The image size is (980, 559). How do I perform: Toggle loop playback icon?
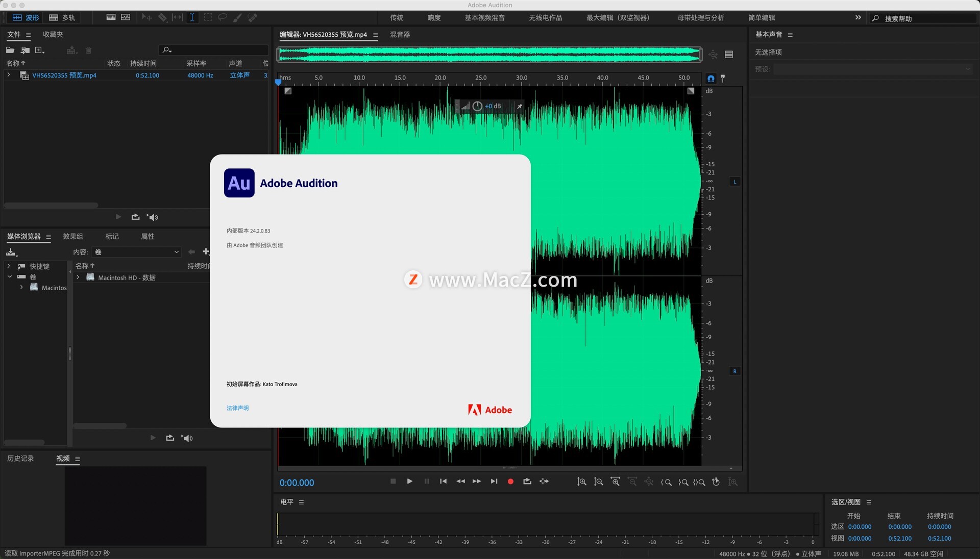pyautogui.click(x=527, y=481)
